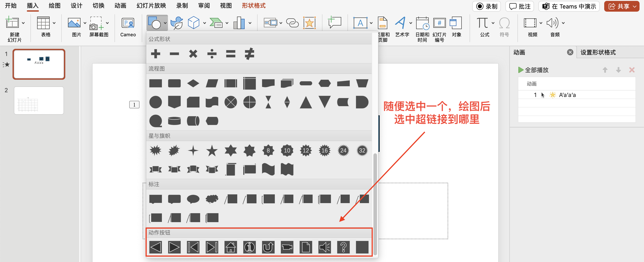
Task: Select slide 2 thumbnail
Action: (x=39, y=101)
